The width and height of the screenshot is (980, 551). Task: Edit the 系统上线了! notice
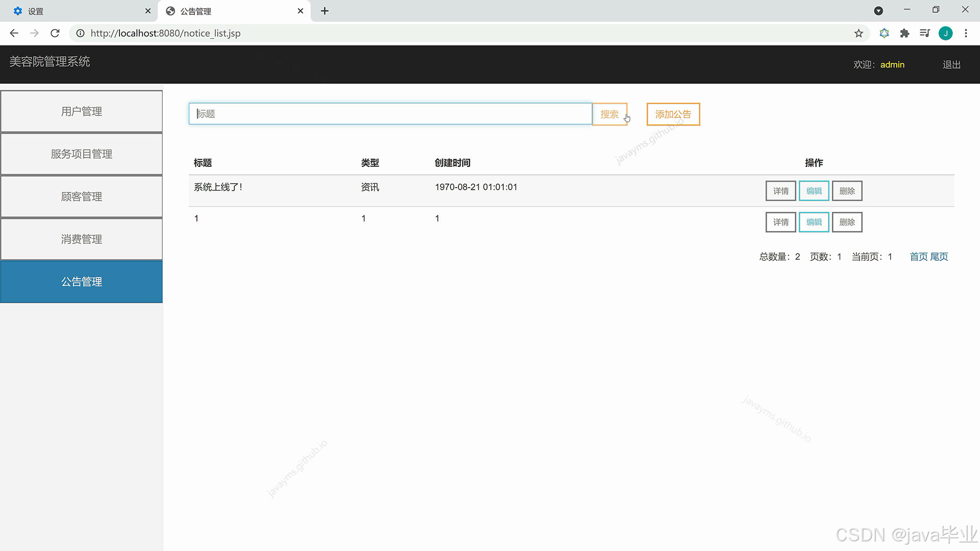click(x=814, y=191)
